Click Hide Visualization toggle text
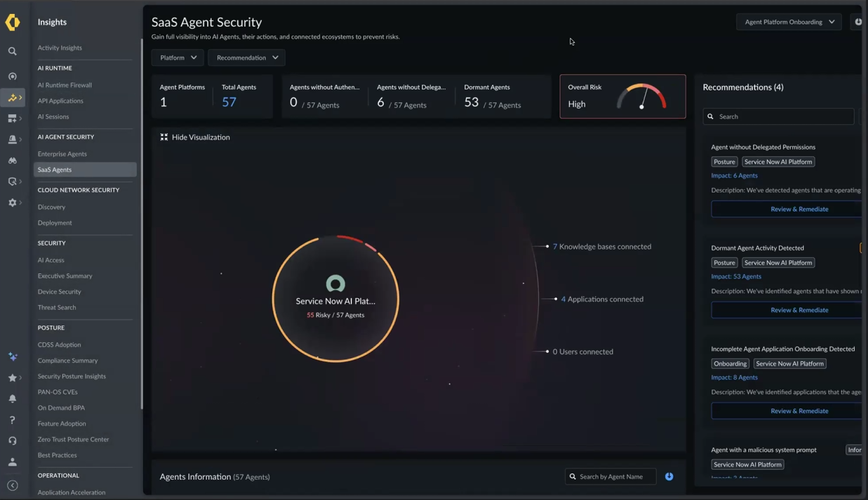 point(201,137)
